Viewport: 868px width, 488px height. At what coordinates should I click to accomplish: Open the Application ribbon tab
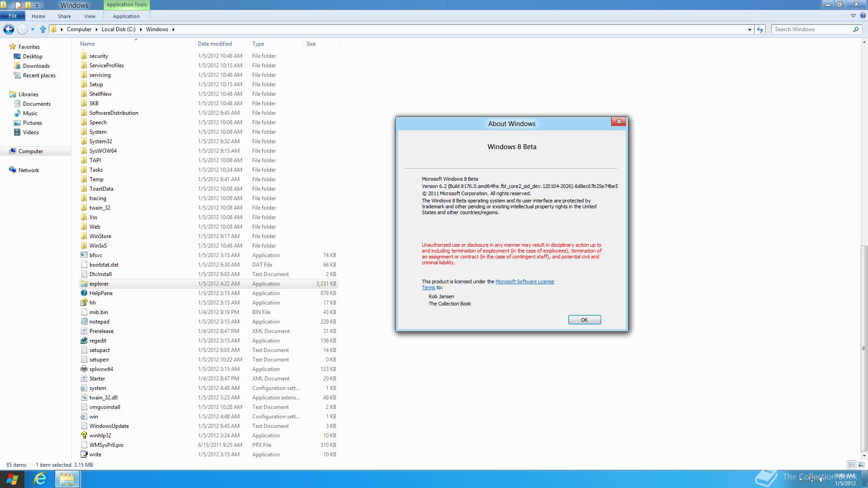[x=126, y=16]
